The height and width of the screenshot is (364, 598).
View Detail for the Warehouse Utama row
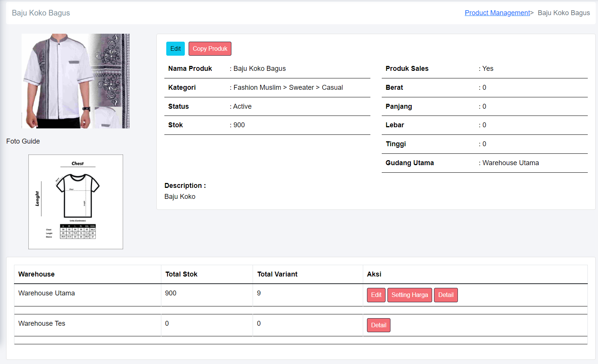click(445, 295)
